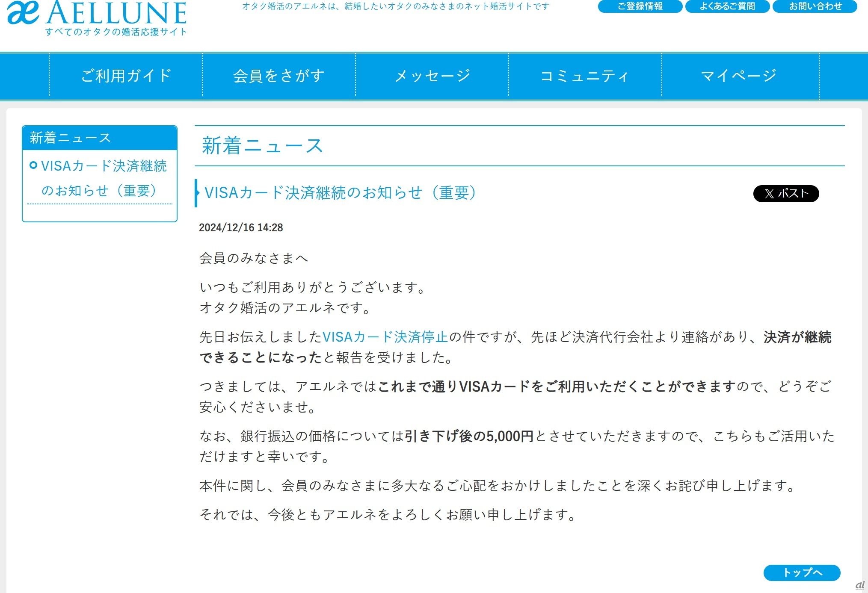Click line いつもご利用ありがとうございます。
The height and width of the screenshot is (593, 868).
(314, 287)
